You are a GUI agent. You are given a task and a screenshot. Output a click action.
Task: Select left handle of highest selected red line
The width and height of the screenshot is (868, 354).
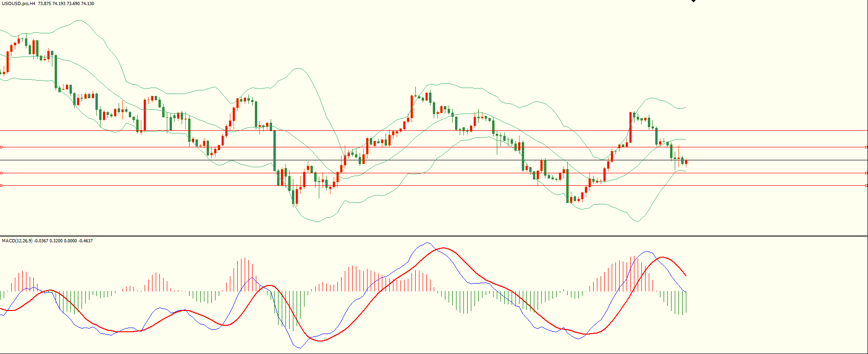tap(1, 147)
